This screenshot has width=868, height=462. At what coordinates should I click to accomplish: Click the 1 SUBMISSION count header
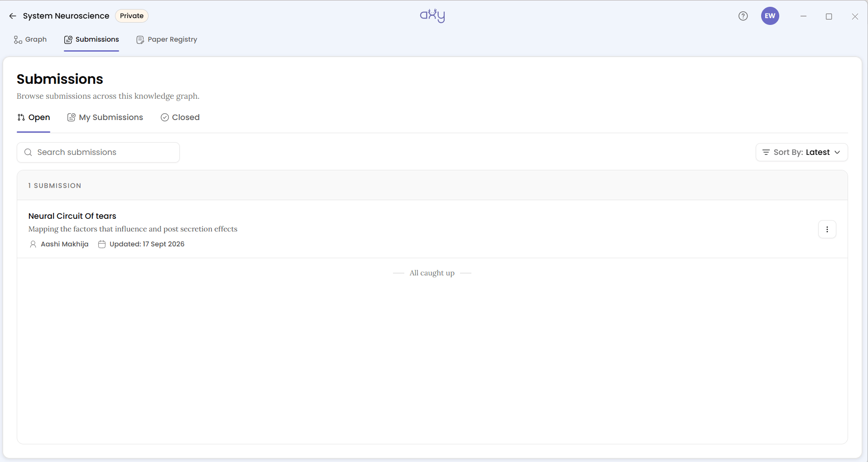point(55,186)
